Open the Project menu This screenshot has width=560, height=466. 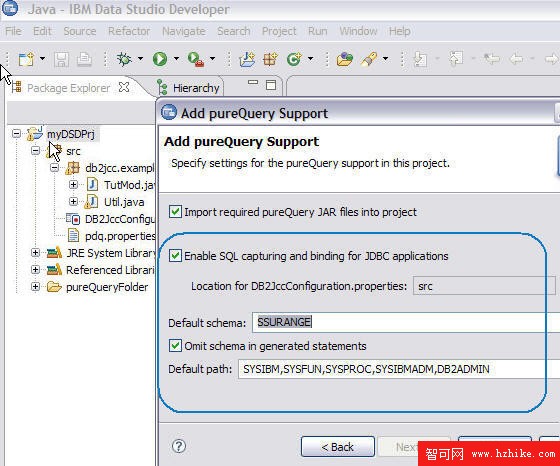[279, 31]
